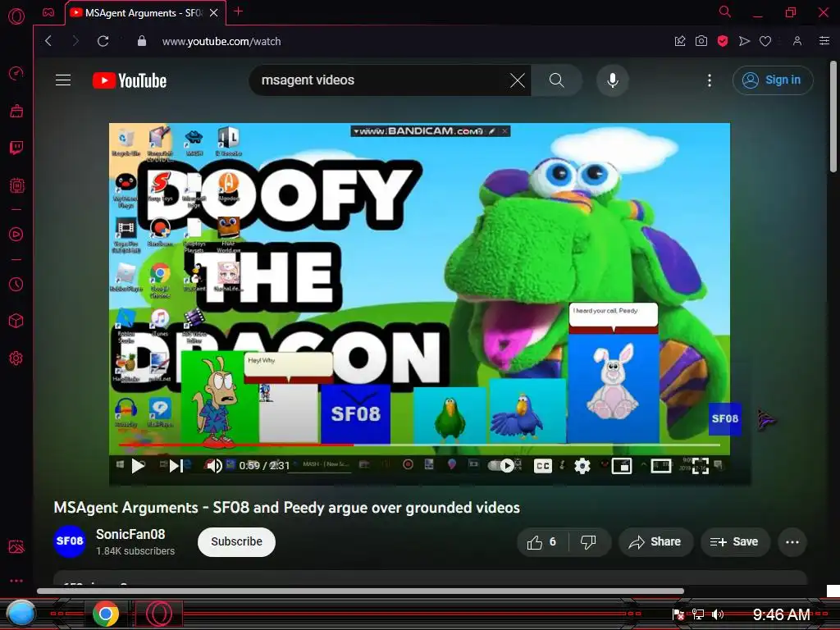
Task: Open GX Control speedometer in sidebar
Action: pyautogui.click(x=16, y=73)
